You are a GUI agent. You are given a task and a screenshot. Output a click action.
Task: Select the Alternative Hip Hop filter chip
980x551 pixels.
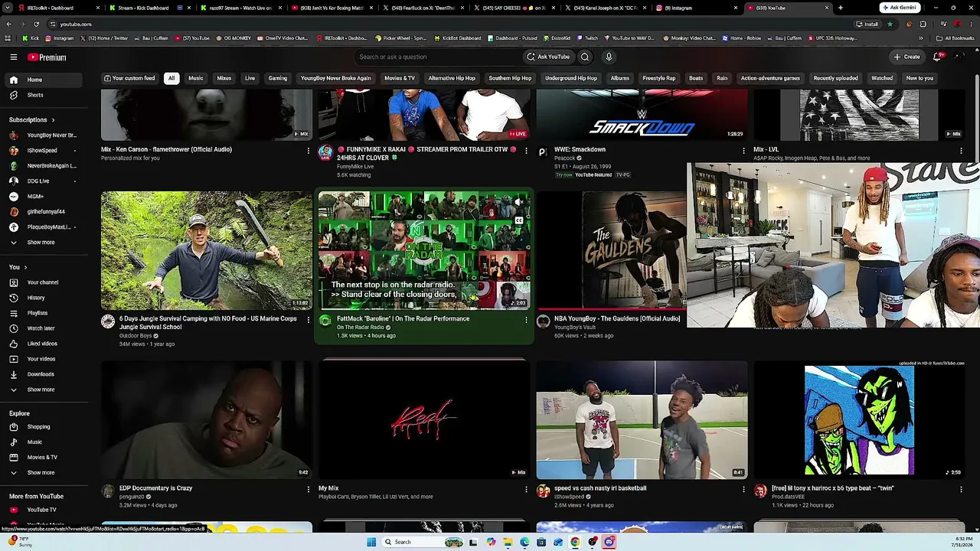point(452,78)
